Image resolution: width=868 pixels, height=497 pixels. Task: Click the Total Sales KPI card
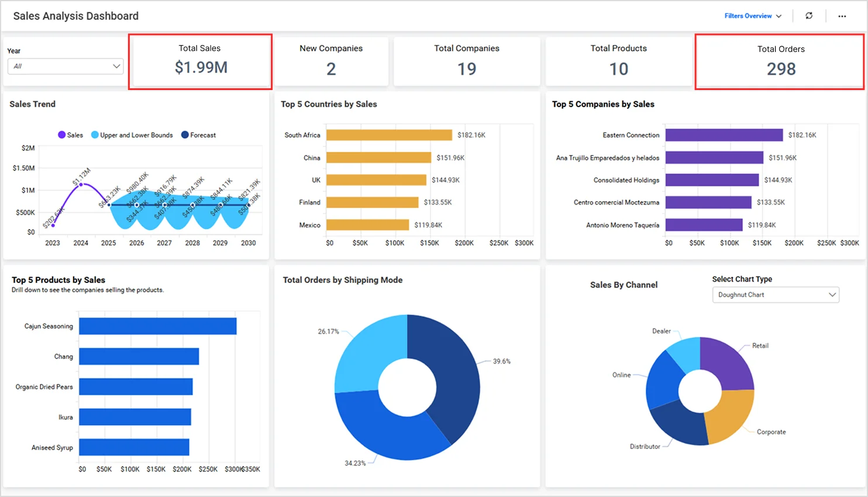200,61
